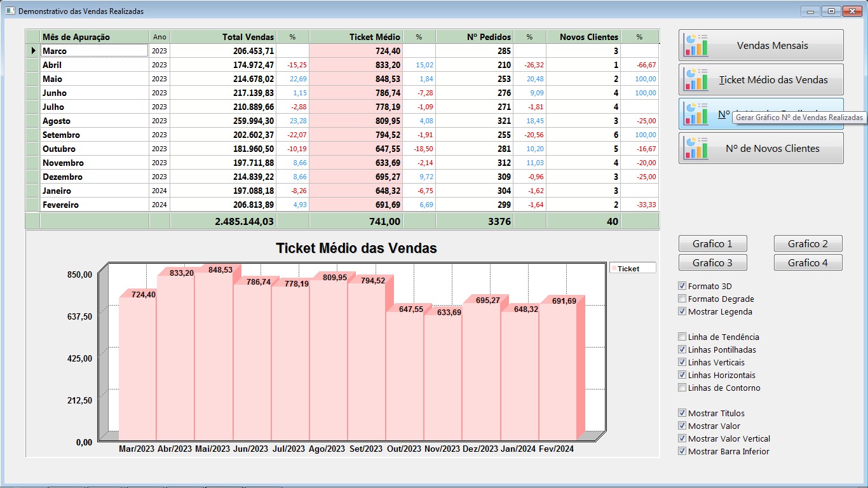This screenshot has width=868, height=488.
Task: Switch to Grafico 2
Action: (808, 243)
